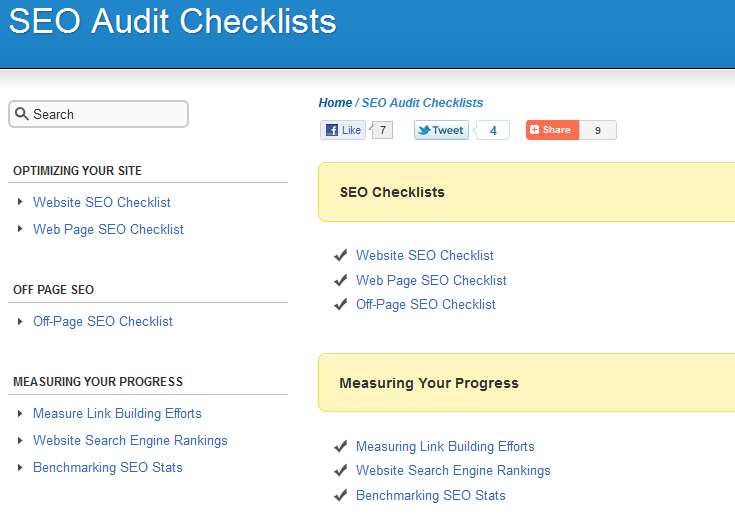The height and width of the screenshot is (520, 735).
Task: Open sidebar Website Search Engine Rankings link
Action: point(130,440)
